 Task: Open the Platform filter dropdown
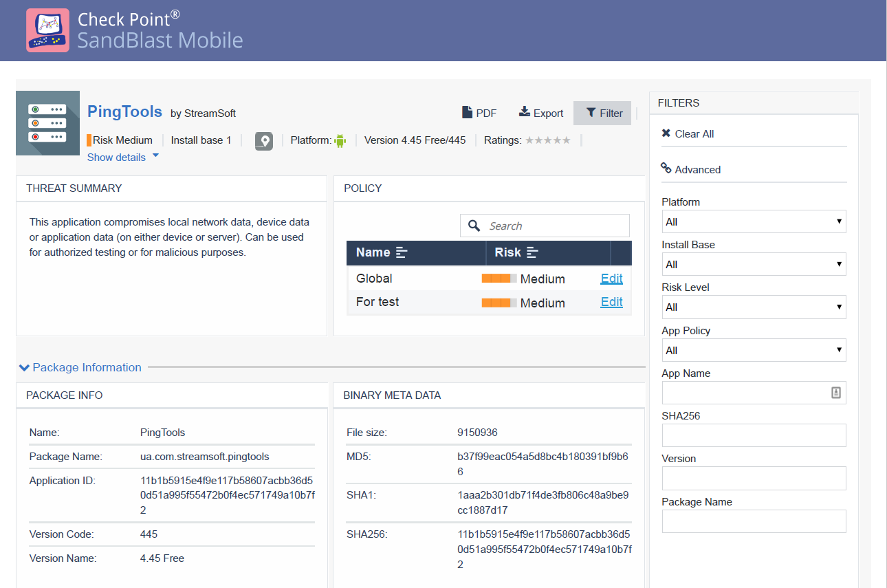[x=754, y=221]
